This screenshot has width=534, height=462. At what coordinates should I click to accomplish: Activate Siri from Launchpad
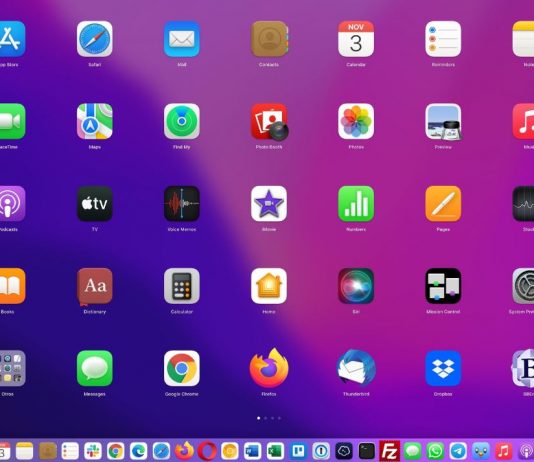[x=356, y=286]
